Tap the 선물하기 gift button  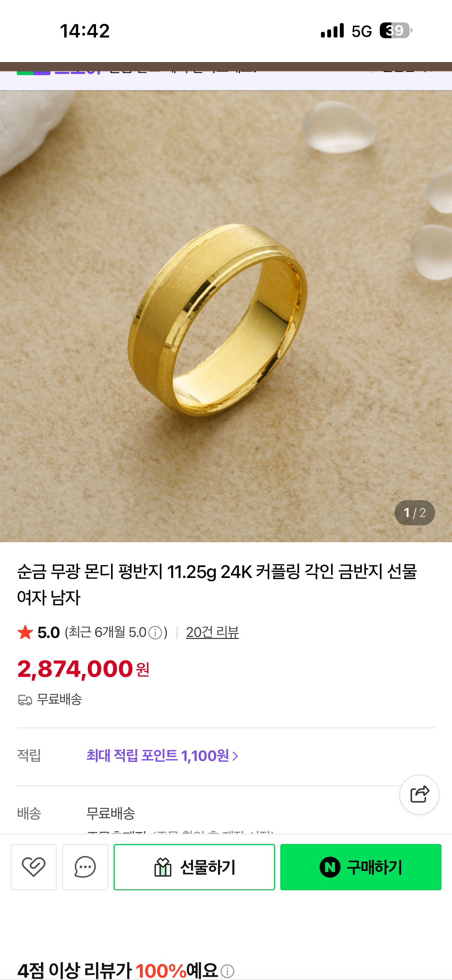click(x=194, y=867)
